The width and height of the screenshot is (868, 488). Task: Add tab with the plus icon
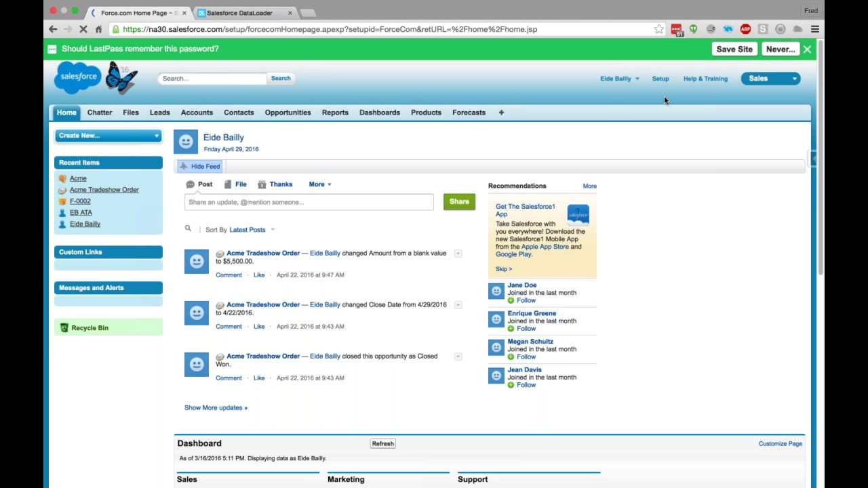pos(501,113)
